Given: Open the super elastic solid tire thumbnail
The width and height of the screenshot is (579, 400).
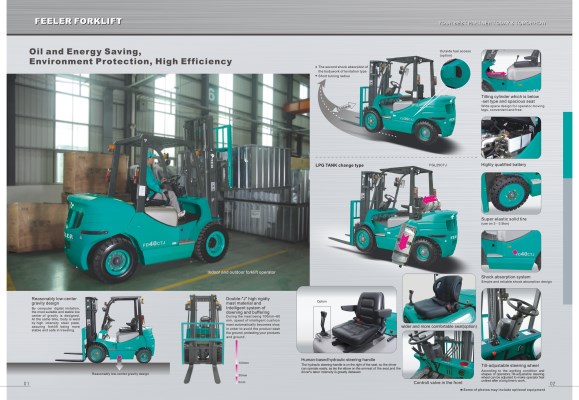Looking at the screenshot, I should point(511,193).
